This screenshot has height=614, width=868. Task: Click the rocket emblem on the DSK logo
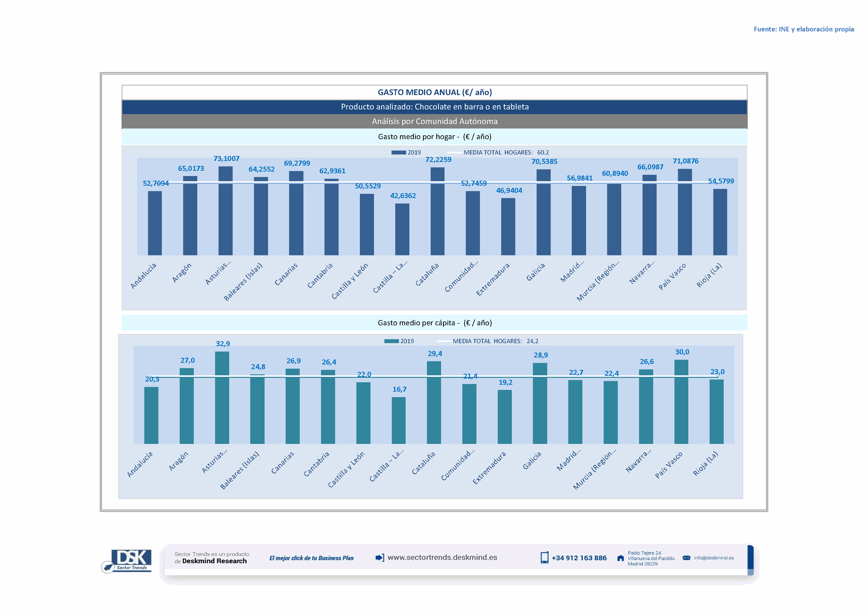[x=108, y=567]
